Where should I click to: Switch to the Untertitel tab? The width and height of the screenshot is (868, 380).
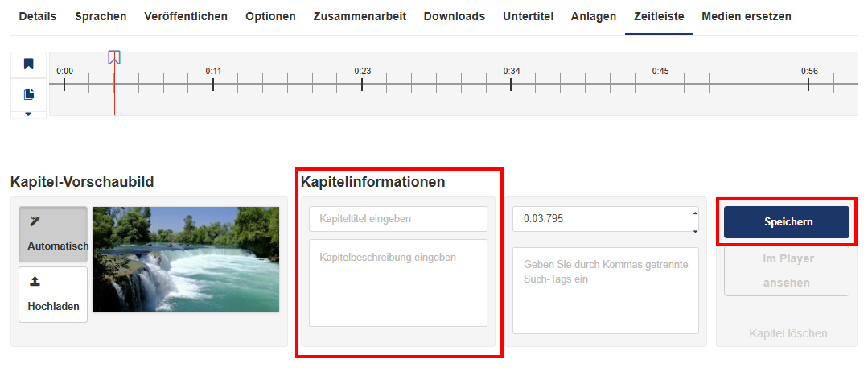(528, 17)
